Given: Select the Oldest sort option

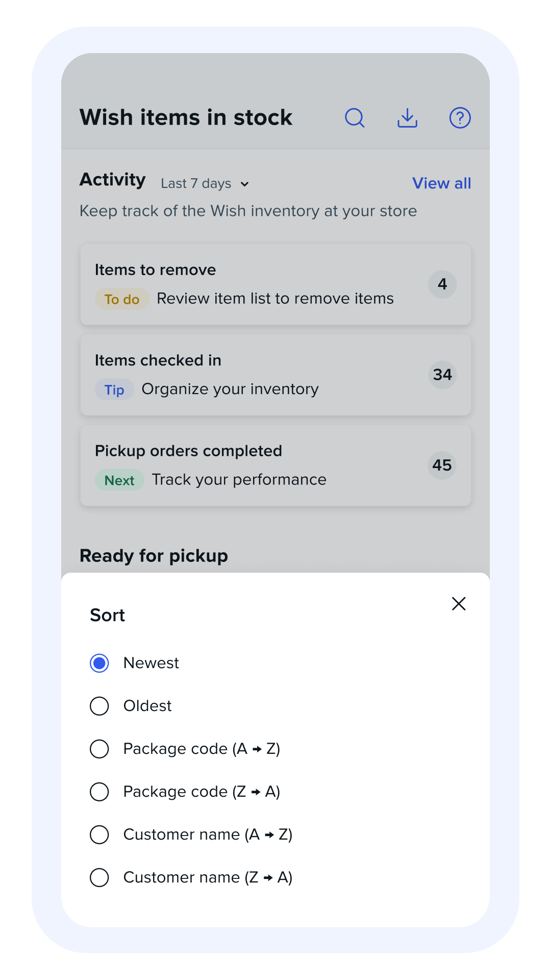Looking at the screenshot, I should (99, 706).
